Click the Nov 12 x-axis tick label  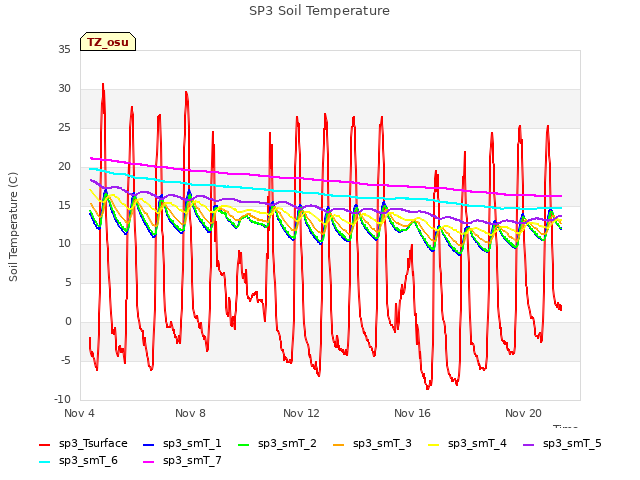coord(301,413)
